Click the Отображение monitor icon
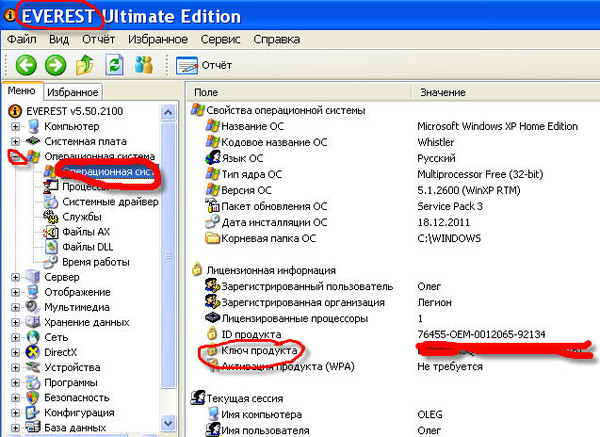 click(x=33, y=292)
